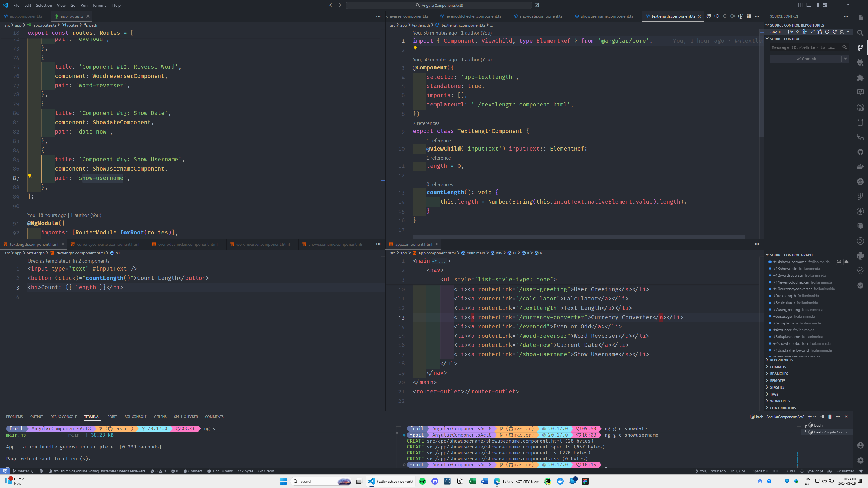Toggle the secondary side bar layout button
The width and height of the screenshot is (868, 488).
click(x=817, y=5)
